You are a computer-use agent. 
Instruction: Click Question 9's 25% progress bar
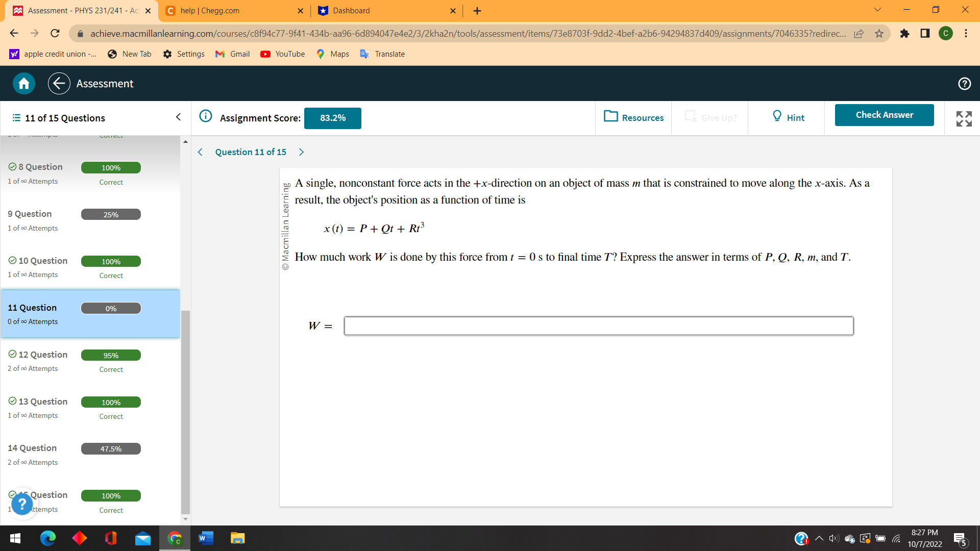pos(111,214)
